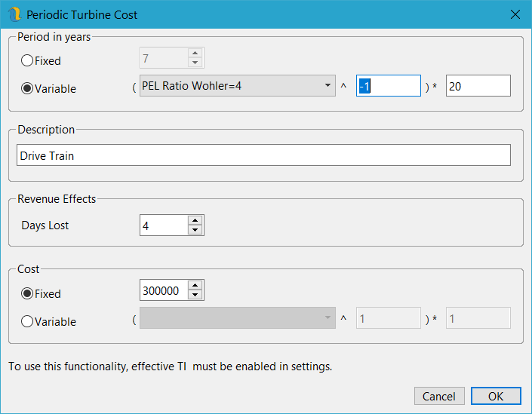This screenshot has height=414, width=532.
Task: Click the Drive Train description field
Action: [263, 155]
